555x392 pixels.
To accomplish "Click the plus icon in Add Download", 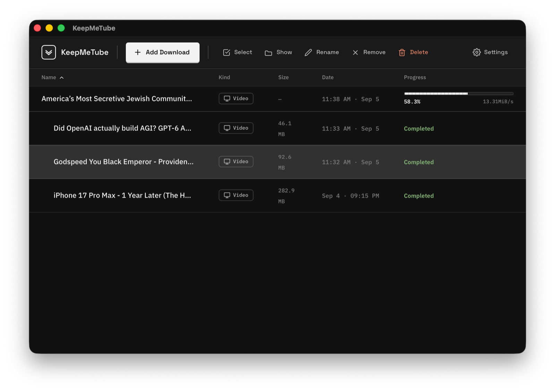I will tap(138, 52).
